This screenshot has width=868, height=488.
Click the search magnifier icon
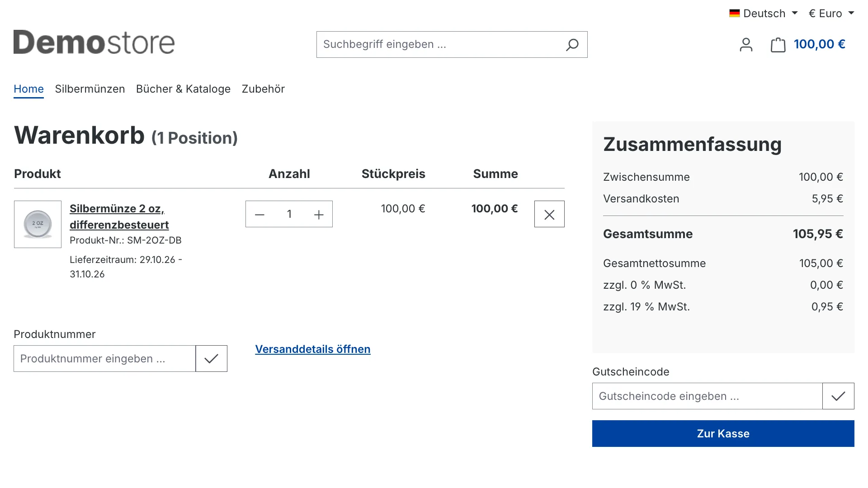coord(572,45)
